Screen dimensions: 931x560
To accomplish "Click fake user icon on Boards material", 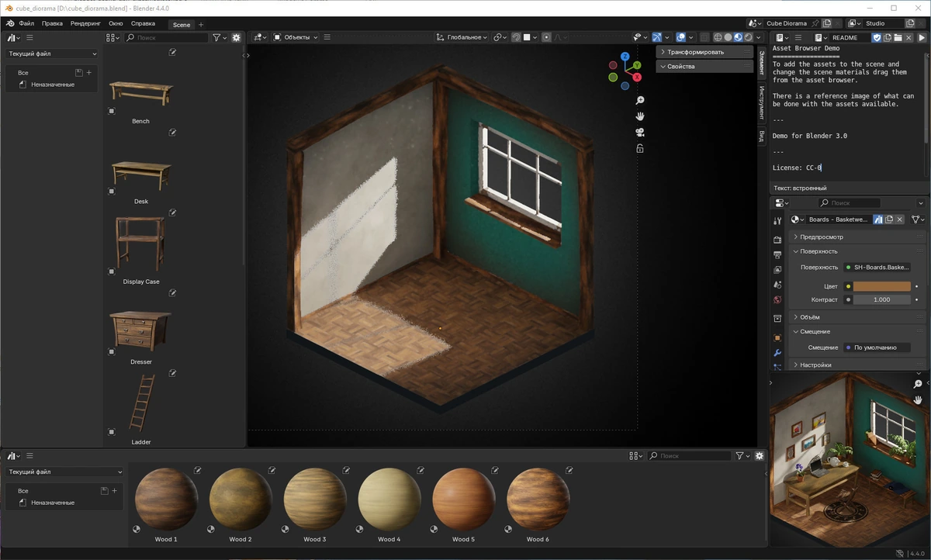I will (877, 220).
